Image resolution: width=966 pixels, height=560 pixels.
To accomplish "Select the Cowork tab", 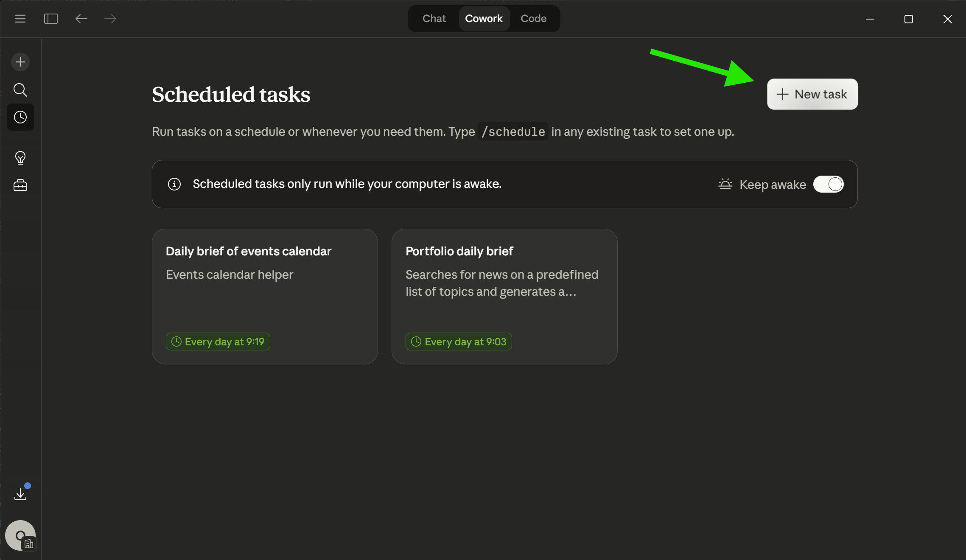I will [484, 19].
